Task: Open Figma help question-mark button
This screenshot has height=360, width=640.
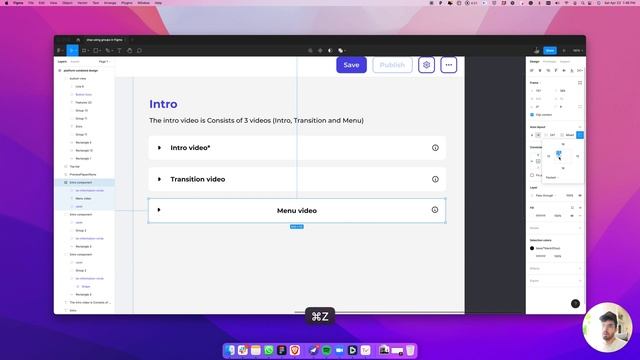Action: pos(575,303)
